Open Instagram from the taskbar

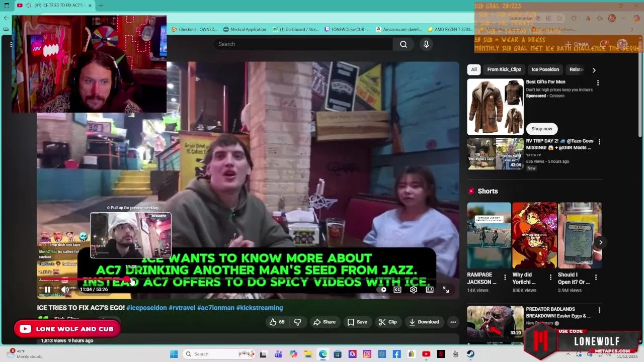367,354
